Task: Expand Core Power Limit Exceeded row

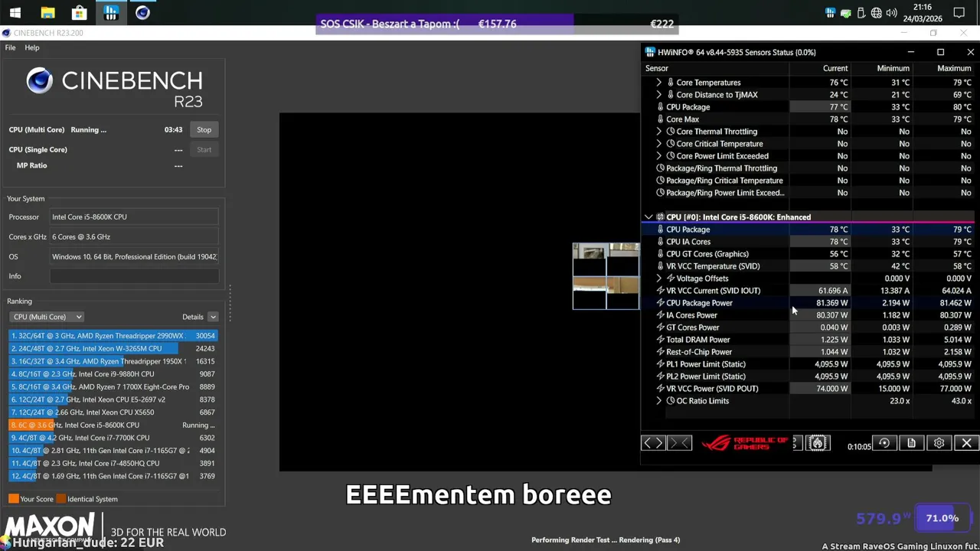Action: pyautogui.click(x=658, y=156)
